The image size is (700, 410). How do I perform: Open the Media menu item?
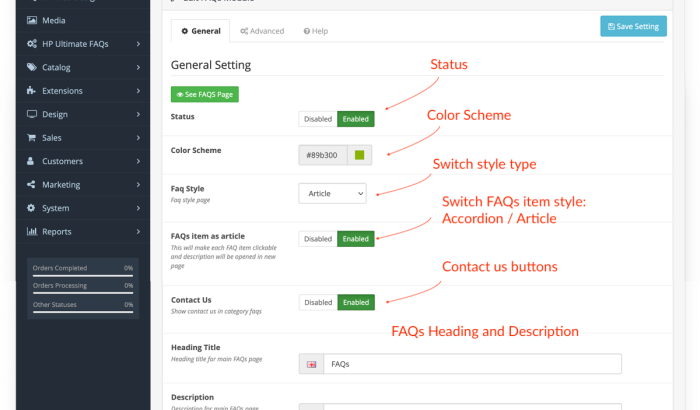click(x=83, y=20)
